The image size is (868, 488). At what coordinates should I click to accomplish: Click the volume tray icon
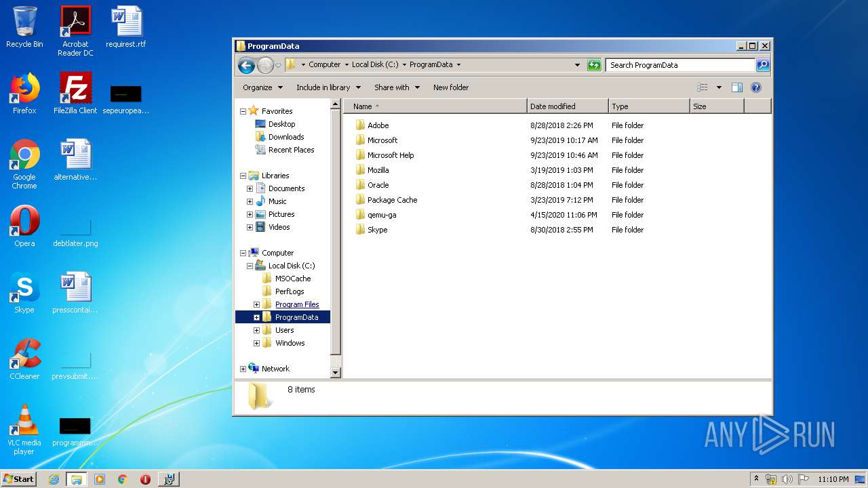tap(787, 479)
